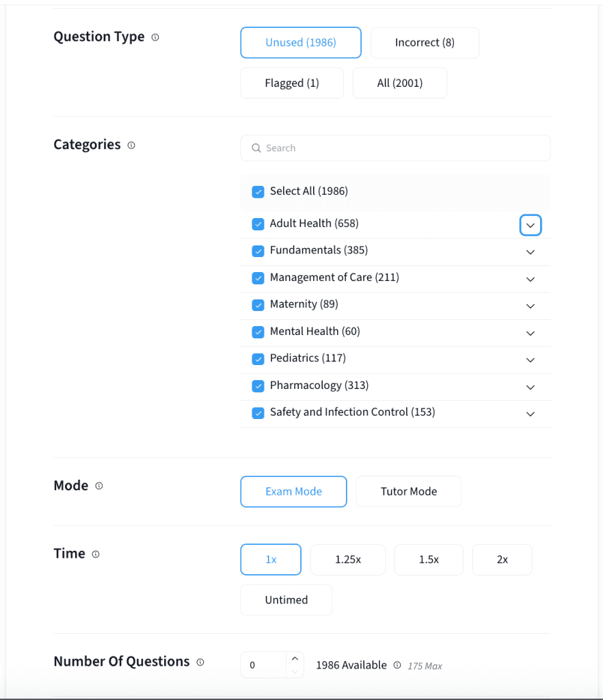
Task: Toggle the Pharmacology category checkbox
Action: pos(258,386)
